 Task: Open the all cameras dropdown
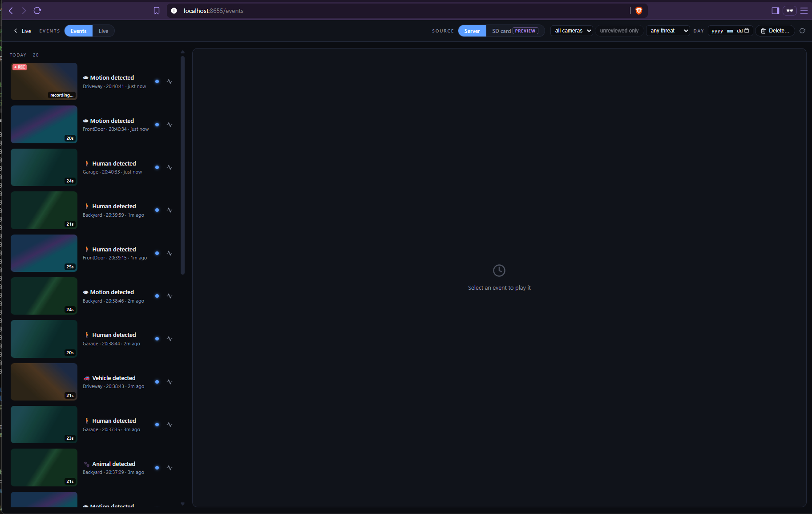point(572,31)
